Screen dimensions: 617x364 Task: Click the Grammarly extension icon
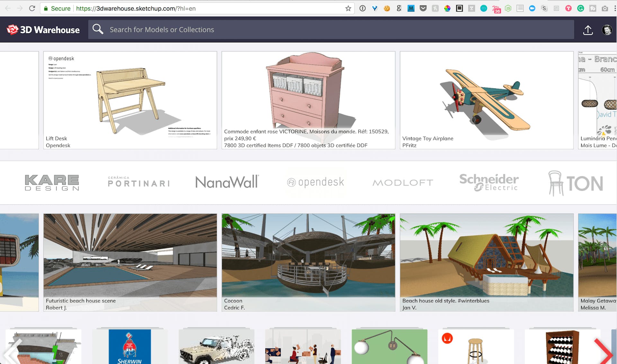(x=580, y=8)
